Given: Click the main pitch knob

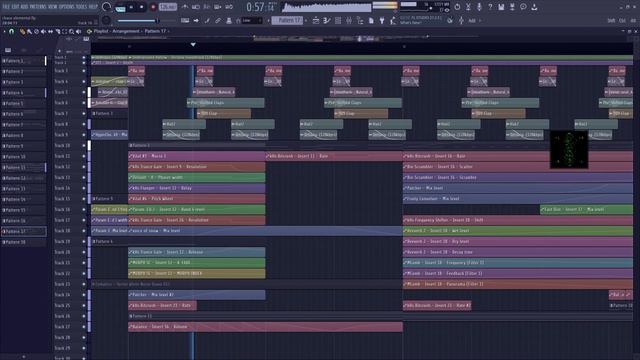Looking at the screenshot, I should click(x=107, y=20).
